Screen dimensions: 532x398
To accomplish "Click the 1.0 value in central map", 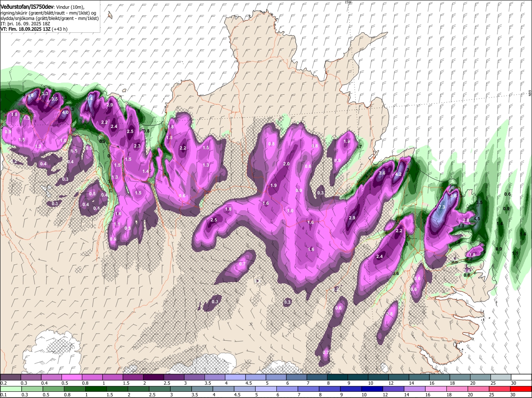I will pyautogui.click(x=290, y=211).
